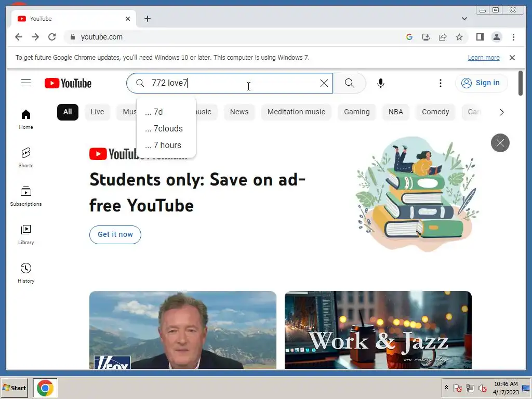This screenshot has height=399, width=532.
Task: Click the Google icon in the address bar
Action: [x=409, y=37]
